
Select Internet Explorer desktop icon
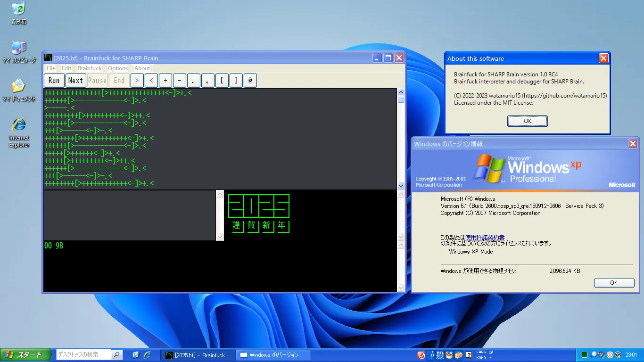pos(19,132)
